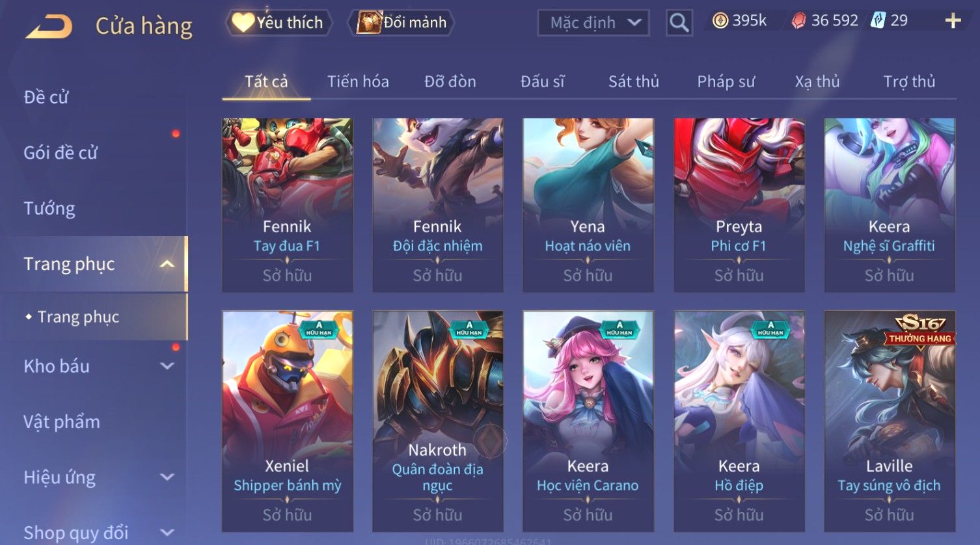Open the Yêu thích favorites filter
Screen dimensions: 980x545
[x=279, y=23]
